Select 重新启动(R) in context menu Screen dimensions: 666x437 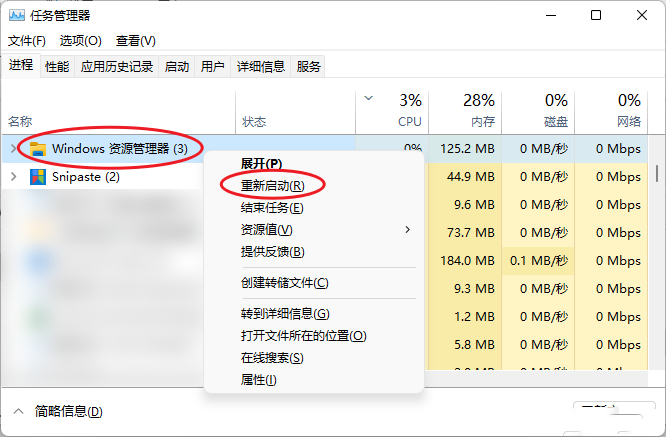click(272, 185)
